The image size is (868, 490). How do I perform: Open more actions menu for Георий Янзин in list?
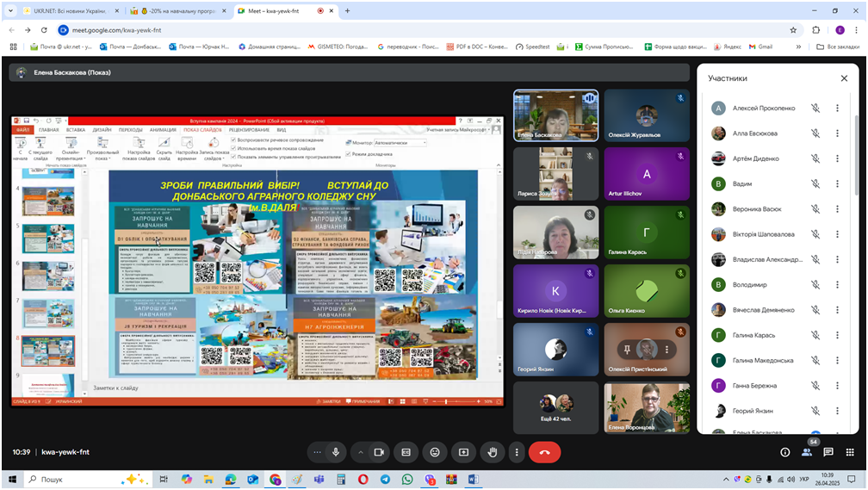(x=837, y=411)
